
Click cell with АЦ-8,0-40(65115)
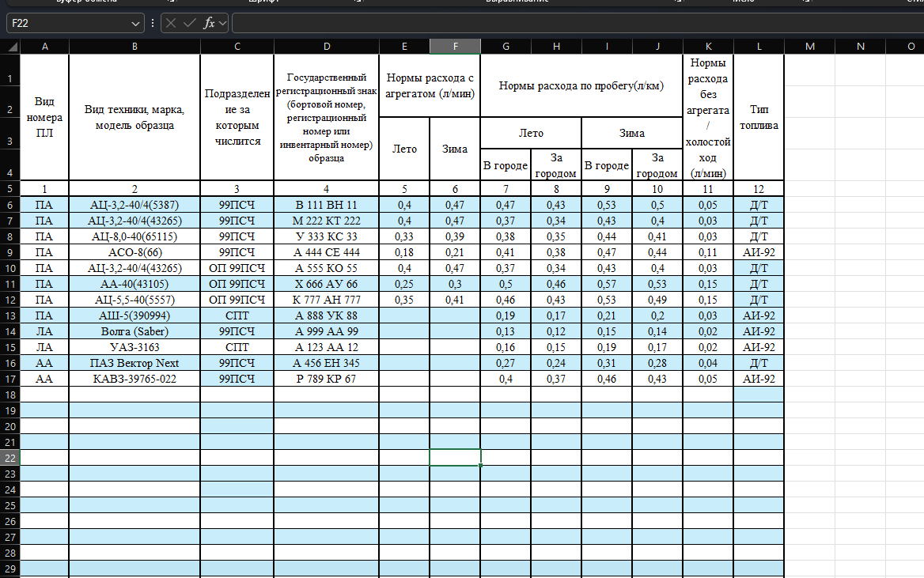(134, 237)
